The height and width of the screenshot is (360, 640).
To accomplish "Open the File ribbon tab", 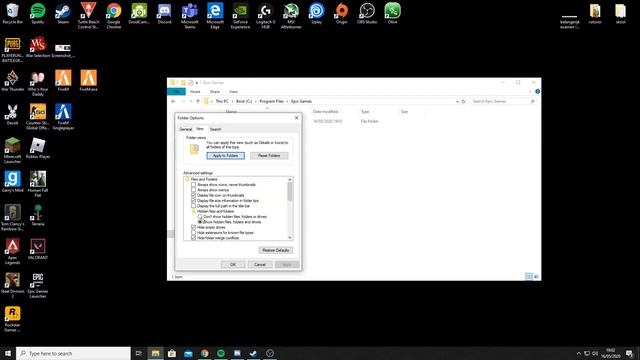I will (x=176, y=91).
